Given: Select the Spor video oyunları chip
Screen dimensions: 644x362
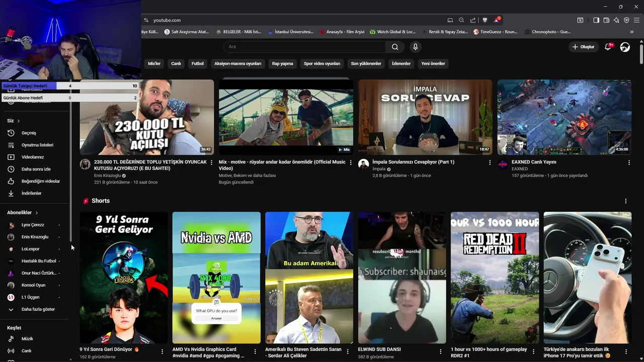Looking at the screenshot, I should pos(322,64).
